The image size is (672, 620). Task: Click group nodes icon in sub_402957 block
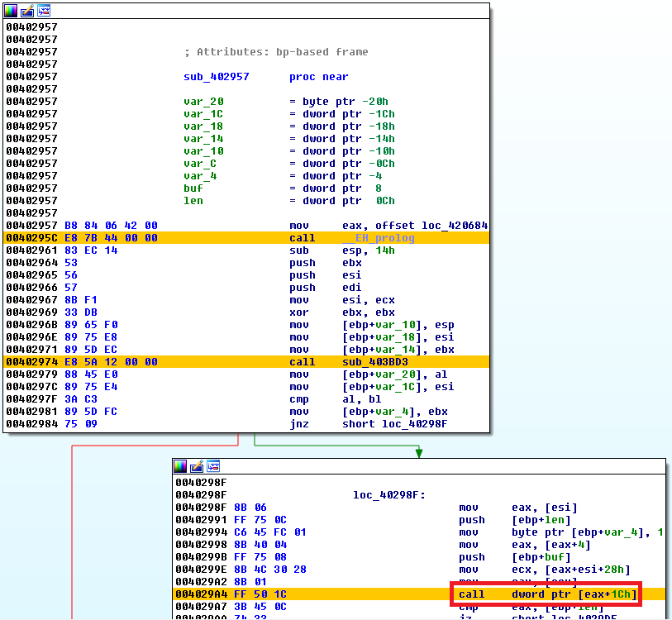click(x=43, y=11)
